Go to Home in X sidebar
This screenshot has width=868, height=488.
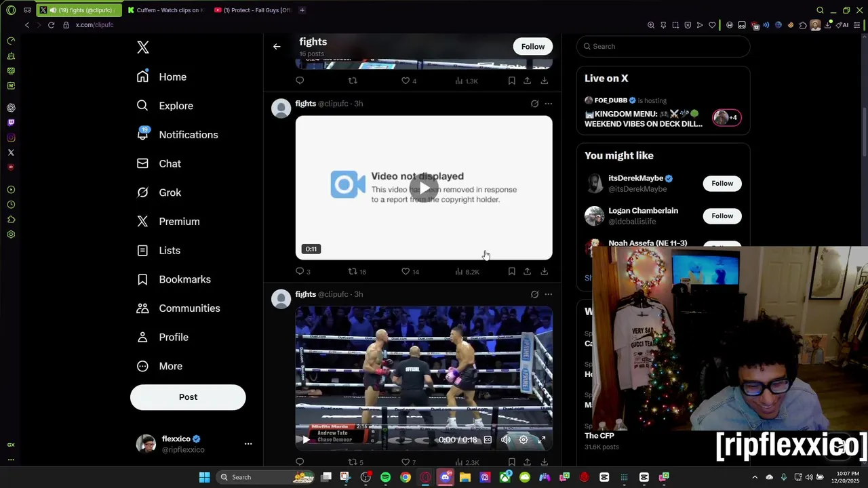(x=161, y=77)
